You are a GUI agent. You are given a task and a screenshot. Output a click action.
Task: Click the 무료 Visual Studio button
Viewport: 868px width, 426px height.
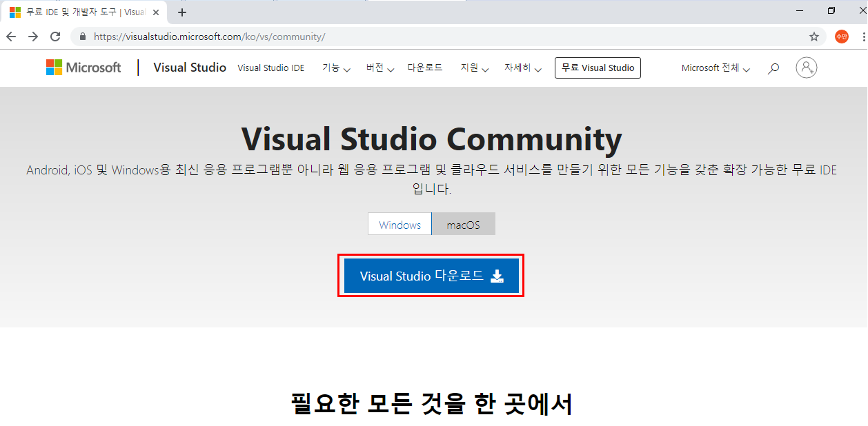(598, 68)
